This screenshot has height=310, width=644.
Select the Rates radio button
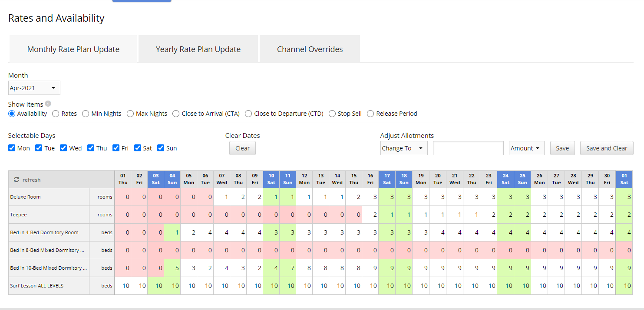coord(56,114)
